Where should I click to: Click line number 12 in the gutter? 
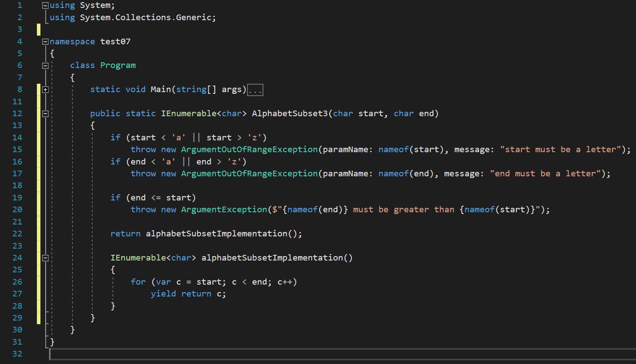click(17, 114)
